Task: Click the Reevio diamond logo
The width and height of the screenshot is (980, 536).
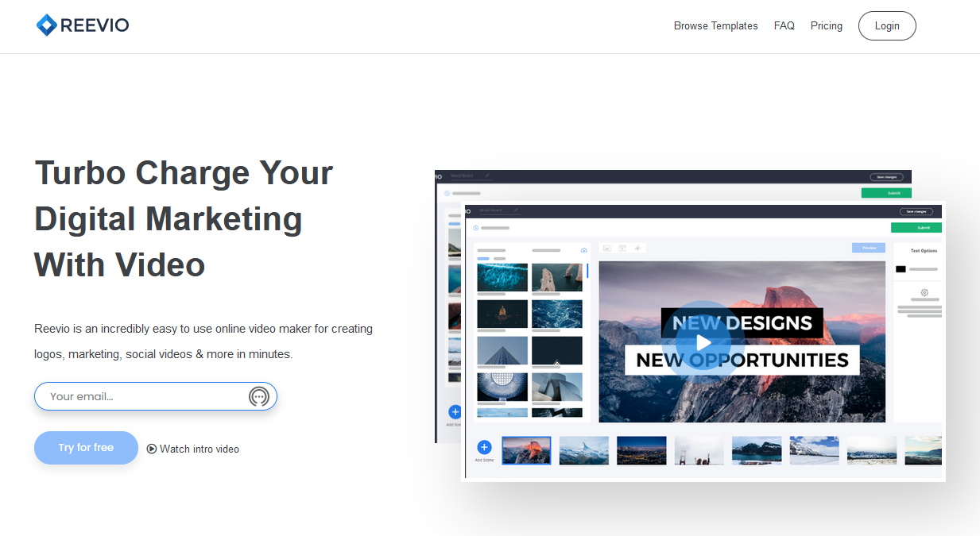Action: [x=47, y=25]
